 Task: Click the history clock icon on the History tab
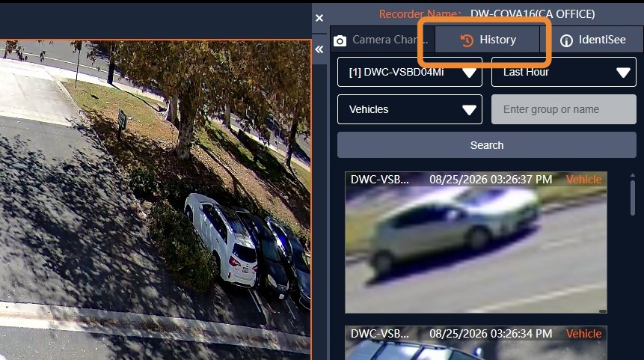click(x=467, y=40)
